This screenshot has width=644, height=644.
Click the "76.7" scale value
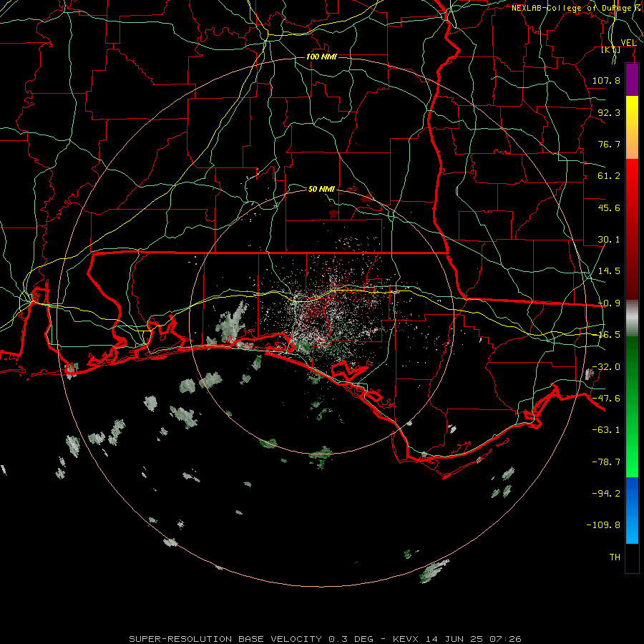[x=609, y=144]
